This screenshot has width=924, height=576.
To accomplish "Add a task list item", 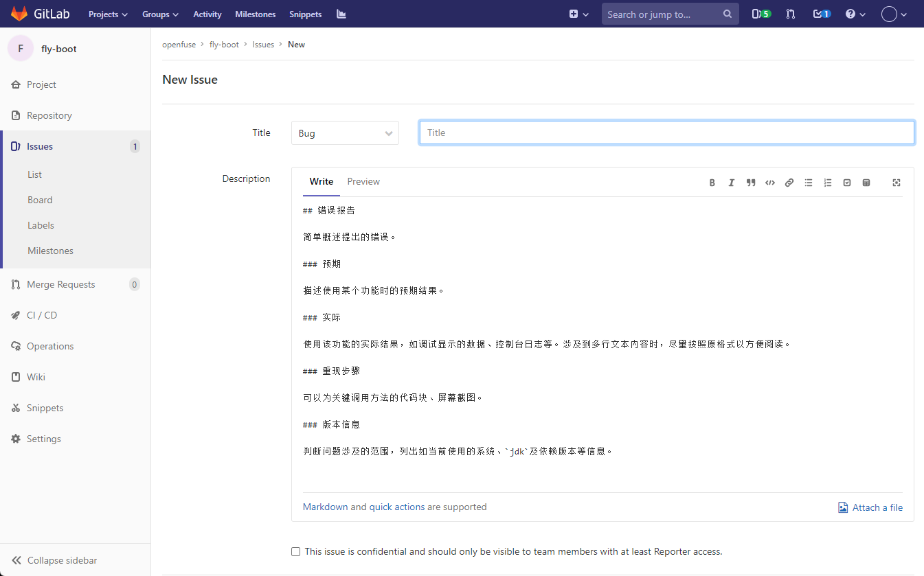I will click(847, 183).
